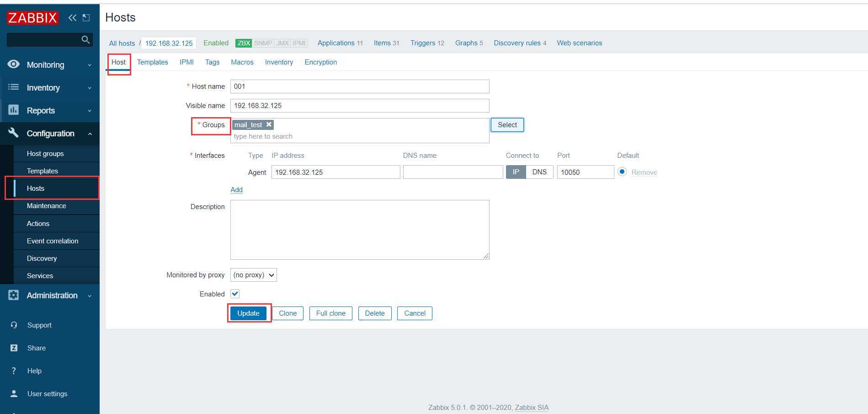868x414 pixels.
Task: Switch to the Tags tab
Action: click(x=212, y=62)
